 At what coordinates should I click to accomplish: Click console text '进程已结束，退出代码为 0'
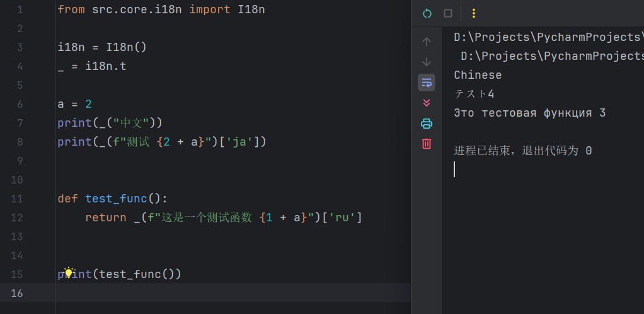523,151
